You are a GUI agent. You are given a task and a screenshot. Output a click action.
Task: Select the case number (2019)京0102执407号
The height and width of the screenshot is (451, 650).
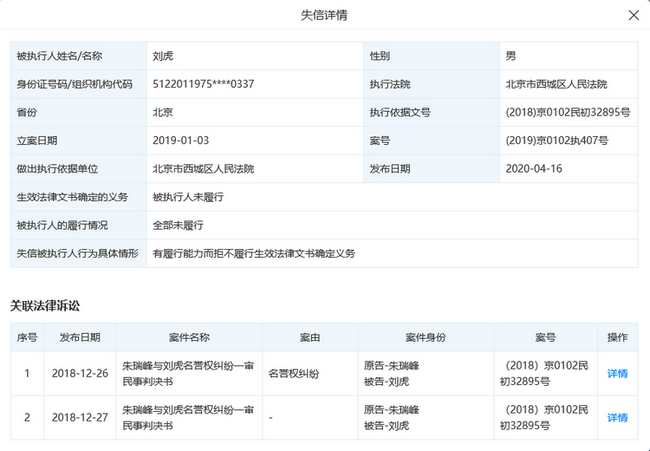[557, 141]
